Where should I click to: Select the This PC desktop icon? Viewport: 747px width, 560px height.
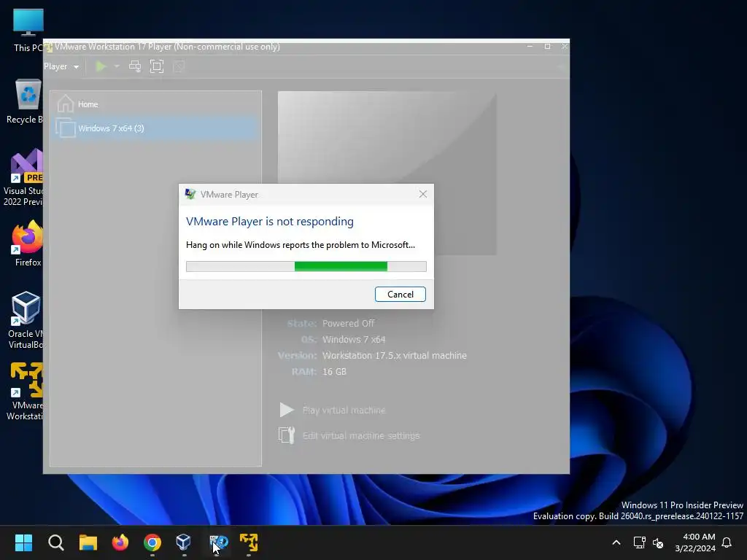tap(28, 31)
